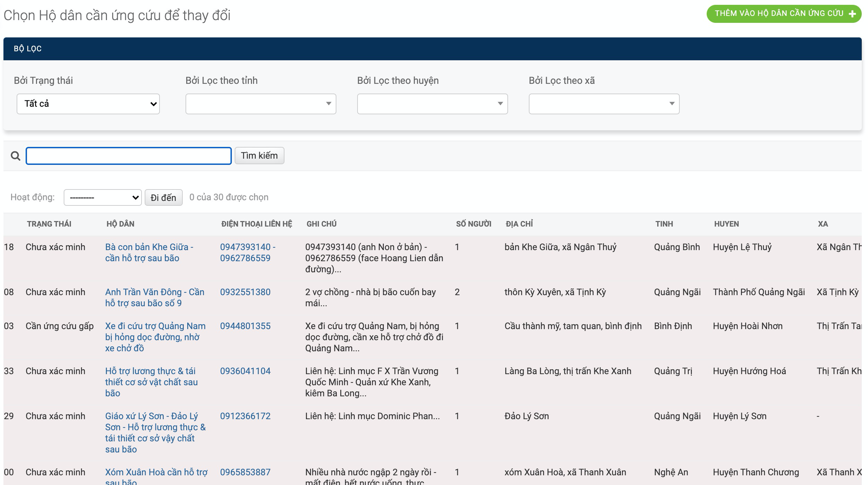Click note 'Liên hệ: Linh mục Dominic Phan...'
Viewport: 868px width, 485px height.
pos(372,416)
